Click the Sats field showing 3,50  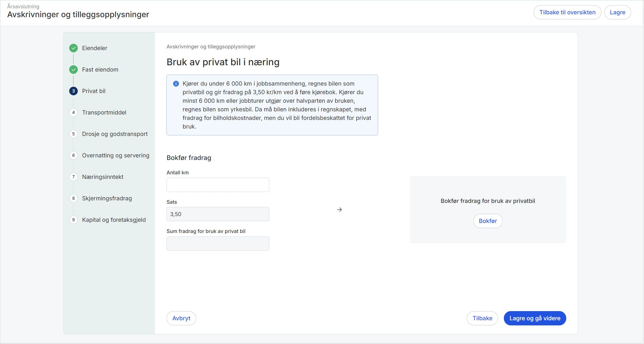coord(218,214)
